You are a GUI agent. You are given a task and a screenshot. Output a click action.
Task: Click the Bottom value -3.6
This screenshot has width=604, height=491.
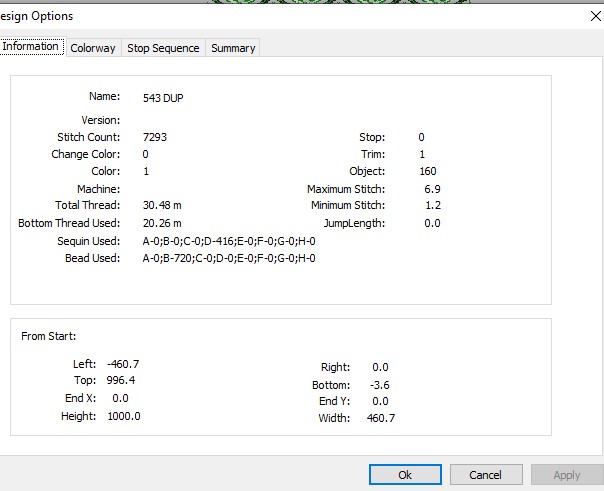[380, 385]
